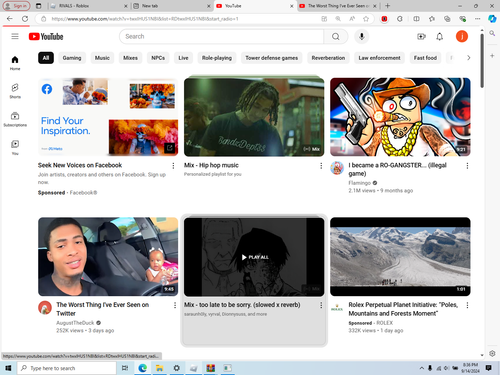Open options for Facebook ad card
This screenshot has width=500, height=375.
173,166
